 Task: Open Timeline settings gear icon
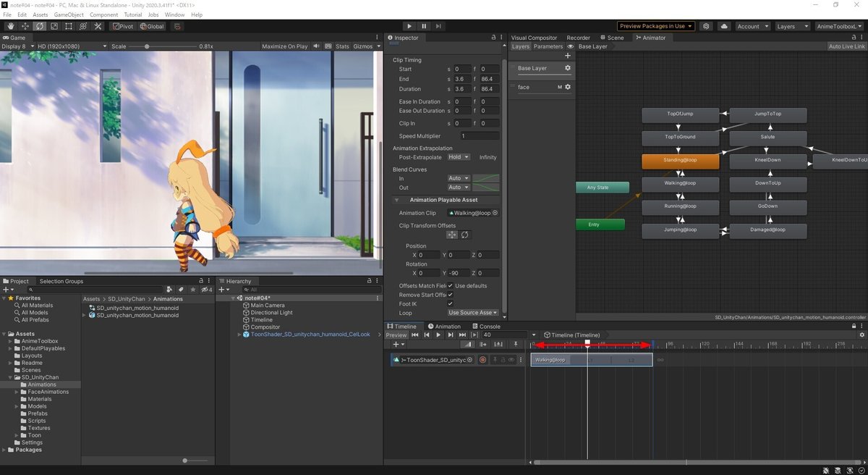(x=861, y=335)
